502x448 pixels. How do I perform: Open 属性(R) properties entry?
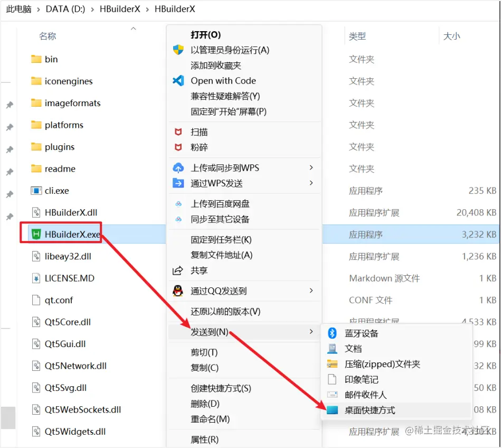(205, 440)
